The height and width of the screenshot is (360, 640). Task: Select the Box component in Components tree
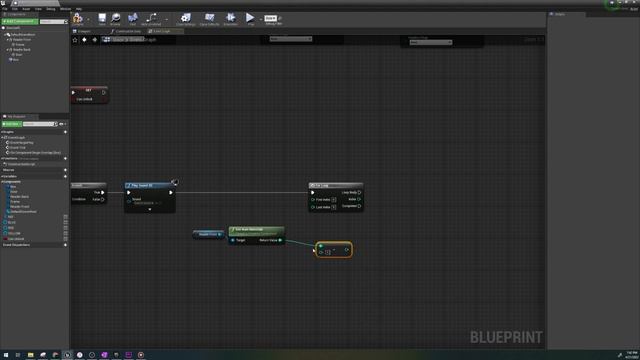point(15,60)
